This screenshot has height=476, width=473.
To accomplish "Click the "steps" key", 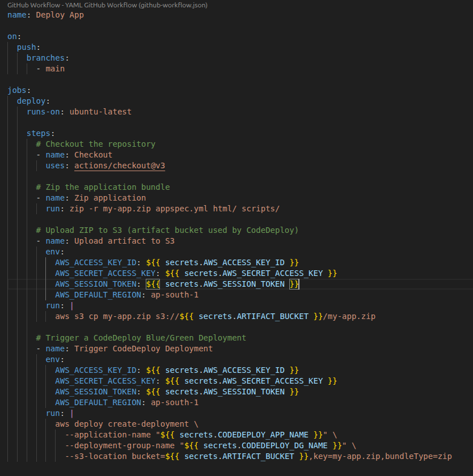I will click(39, 133).
